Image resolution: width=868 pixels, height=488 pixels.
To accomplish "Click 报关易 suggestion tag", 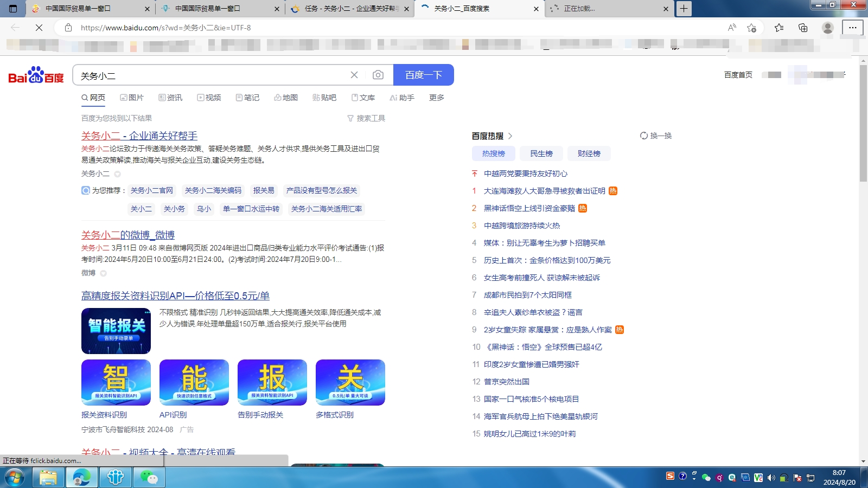I will pos(264,190).
